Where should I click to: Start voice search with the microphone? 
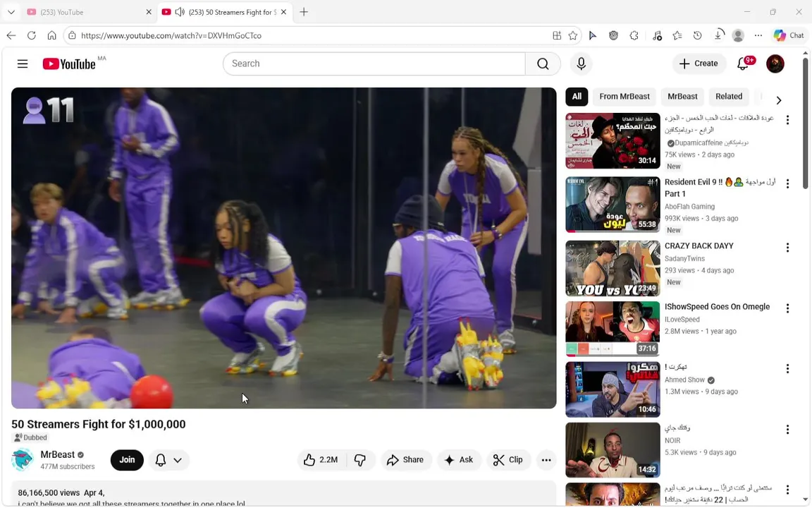(581, 64)
